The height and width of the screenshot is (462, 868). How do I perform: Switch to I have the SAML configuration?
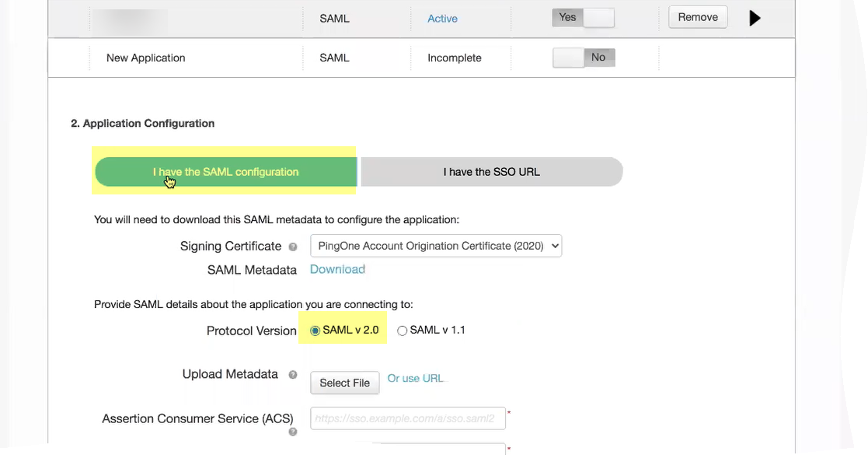tap(225, 172)
